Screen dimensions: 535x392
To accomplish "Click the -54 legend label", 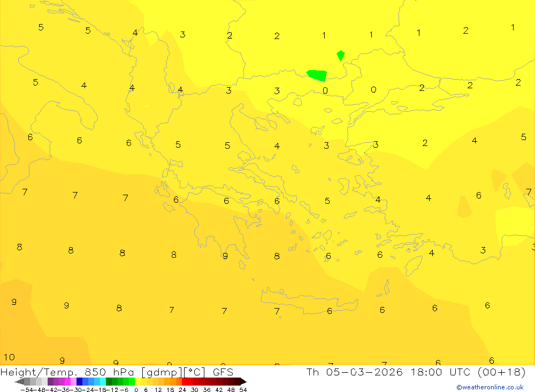I will click(x=27, y=390).
